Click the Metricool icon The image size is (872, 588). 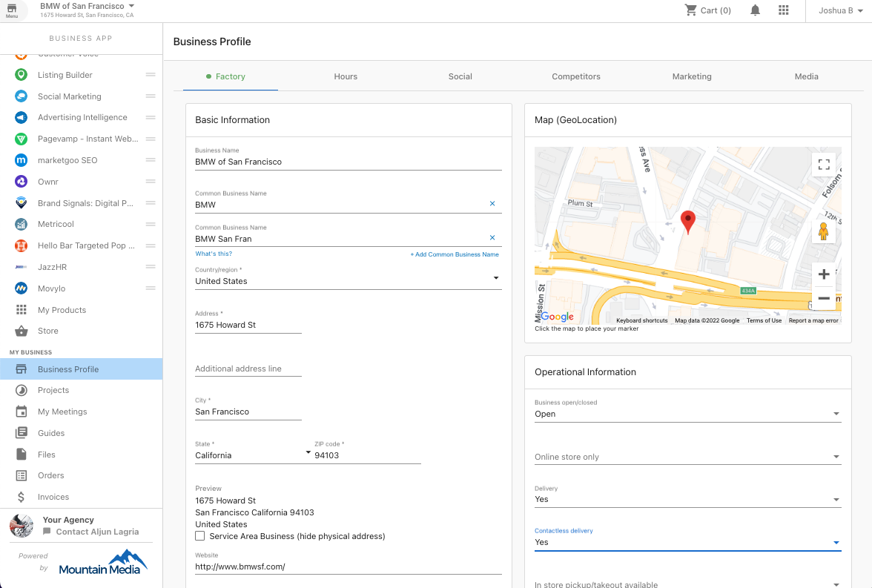click(x=21, y=224)
